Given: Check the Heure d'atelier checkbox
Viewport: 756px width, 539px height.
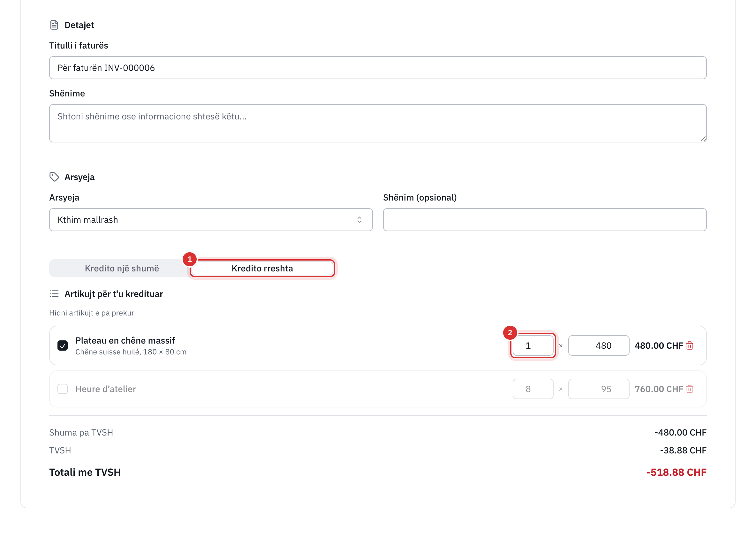Looking at the screenshot, I should click(62, 389).
